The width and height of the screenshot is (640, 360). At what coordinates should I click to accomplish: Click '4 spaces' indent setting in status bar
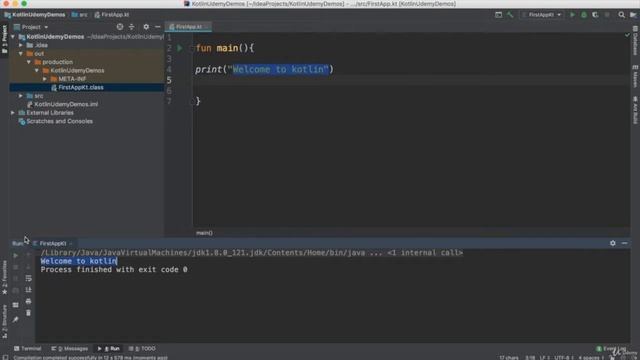pyautogui.click(x=590, y=358)
